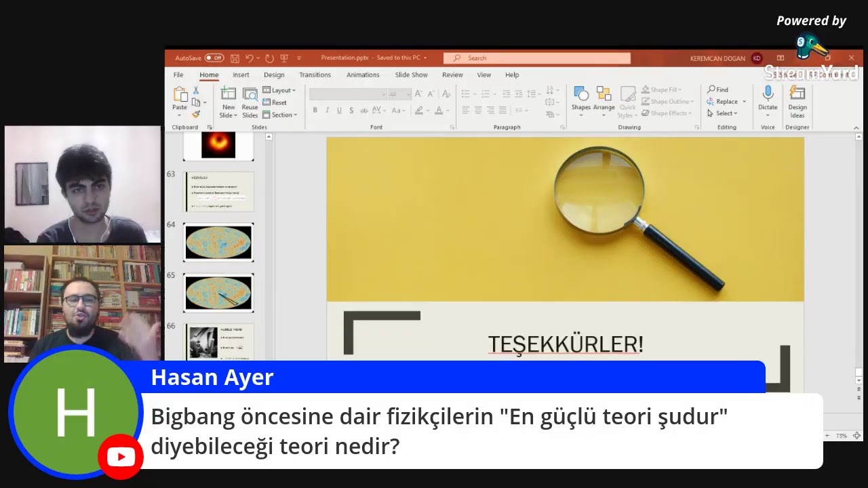Image resolution: width=868 pixels, height=488 pixels.
Task: Click the Bullets list icon
Action: (466, 94)
